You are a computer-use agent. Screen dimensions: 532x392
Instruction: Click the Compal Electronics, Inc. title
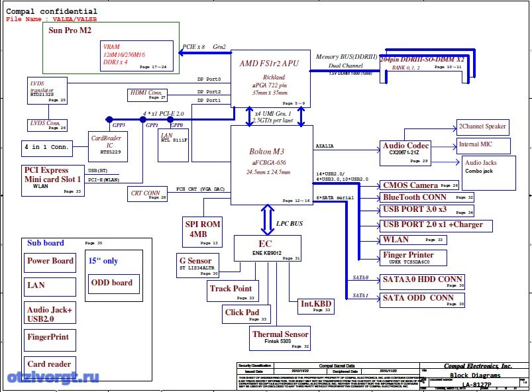478,366
